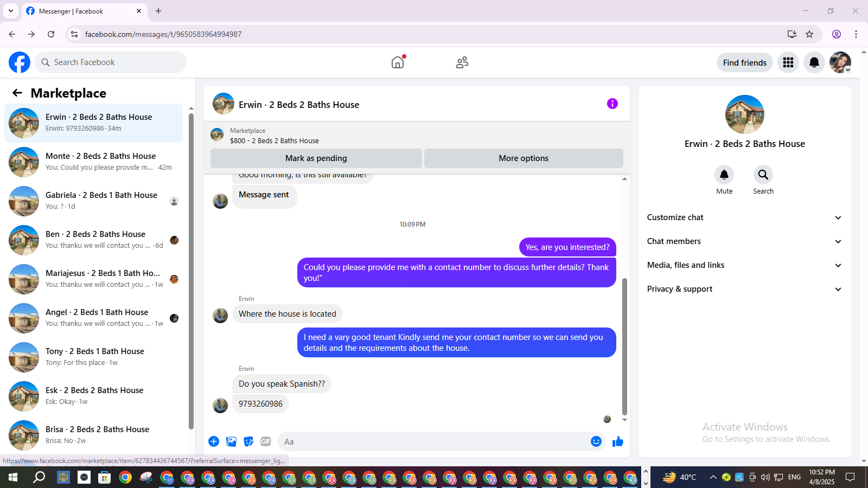Open Tony 2 Beds 1 Bath House chat
Viewport: 868px width, 488px height.
(x=93, y=357)
